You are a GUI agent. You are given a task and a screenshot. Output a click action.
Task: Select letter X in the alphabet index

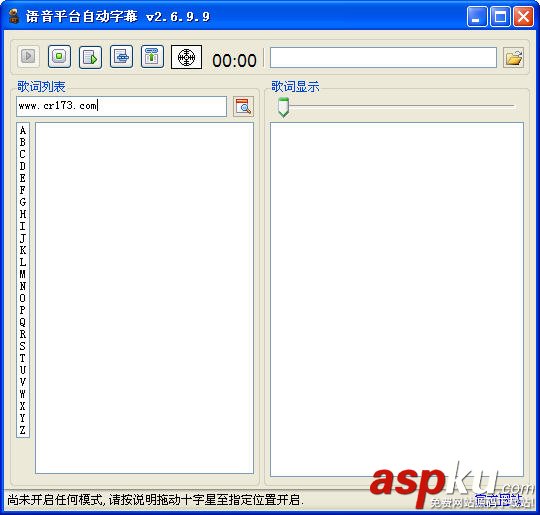coord(23,406)
